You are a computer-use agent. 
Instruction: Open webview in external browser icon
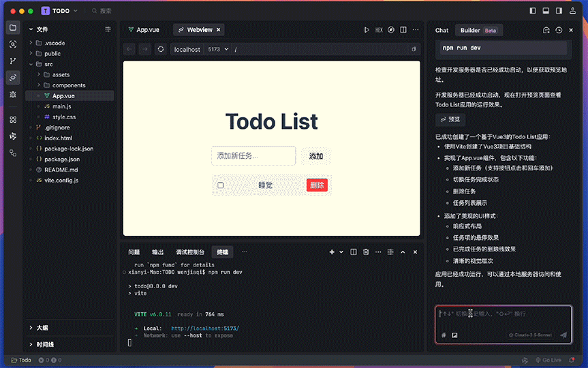414,49
